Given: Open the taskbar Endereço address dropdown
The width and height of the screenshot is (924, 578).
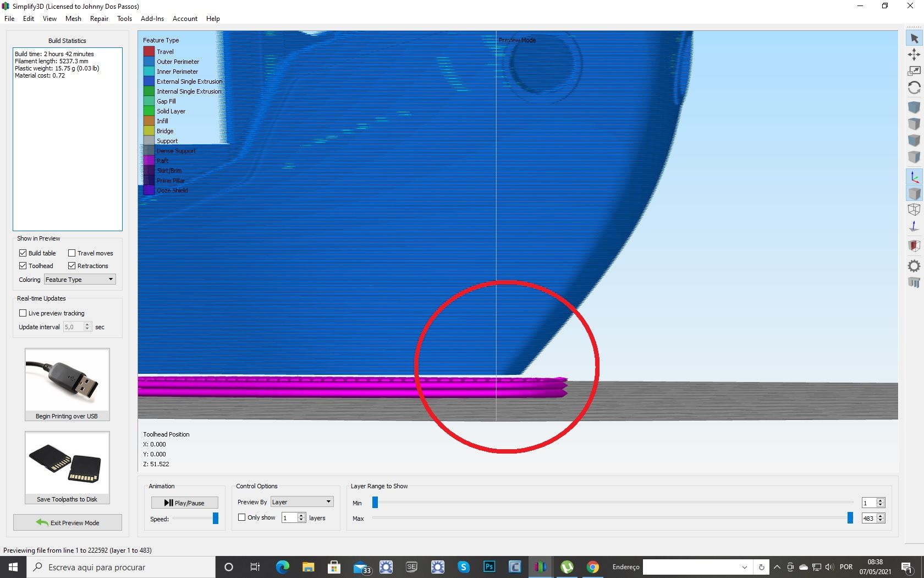Looking at the screenshot, I should tap(744, 567).
